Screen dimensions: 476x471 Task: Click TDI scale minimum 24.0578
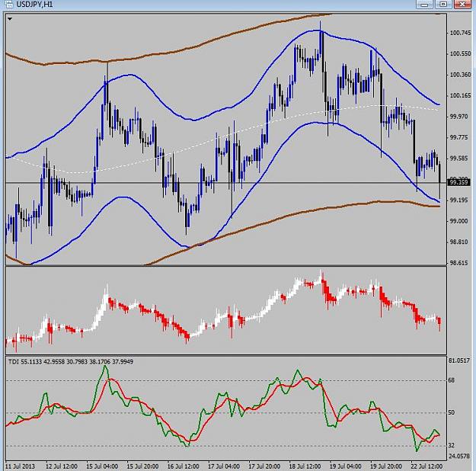click(459, 456)
